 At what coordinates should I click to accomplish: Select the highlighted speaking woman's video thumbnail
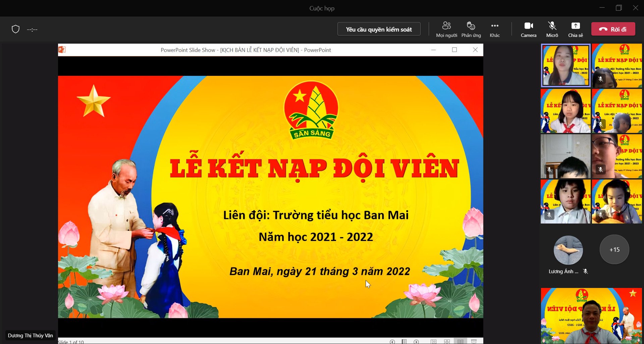pyautogui.click(x=566, y=66)
